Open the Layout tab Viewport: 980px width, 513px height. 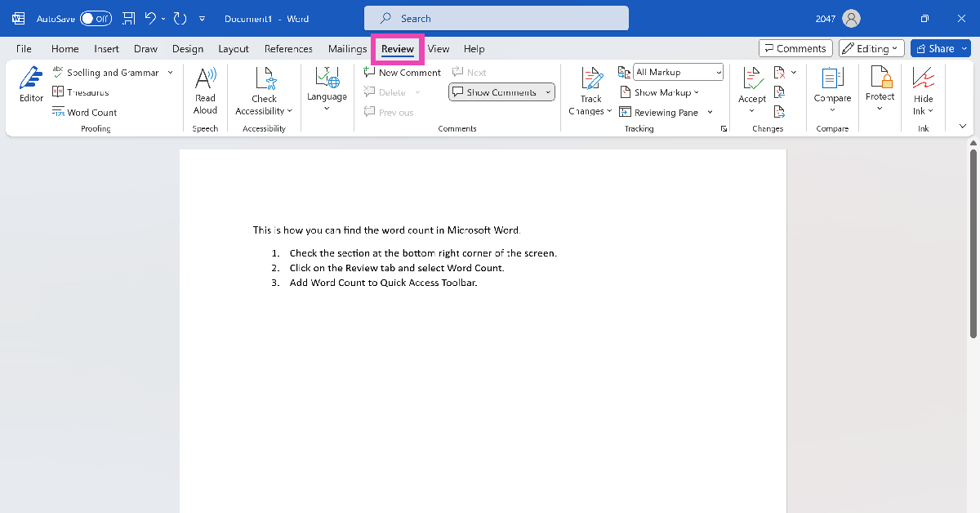[234, 49]
